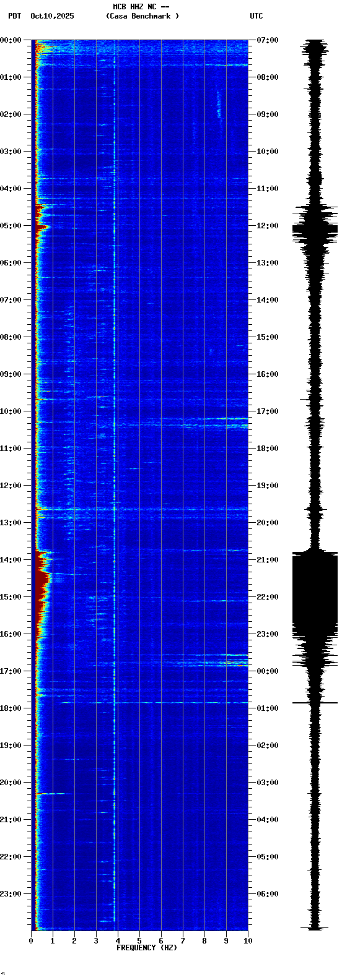Viewport: 342px width, 980px height.
Task: Click the "12:00" label on the UTC axis
Action: tap(268, 226)
